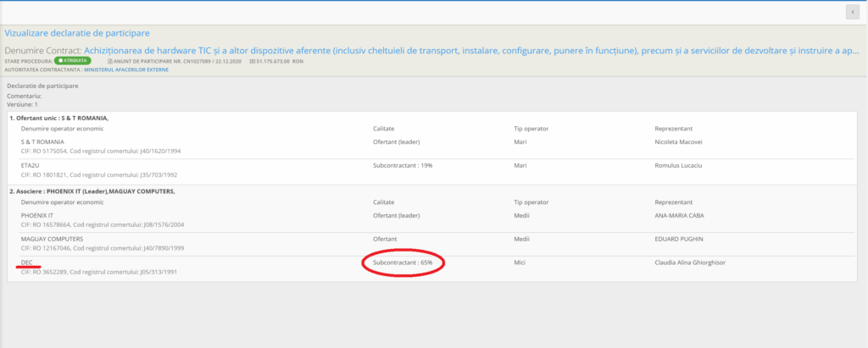Select the ETA2U operator name
Viewport: 868px width, 348px height.
[x=30, y=165]
